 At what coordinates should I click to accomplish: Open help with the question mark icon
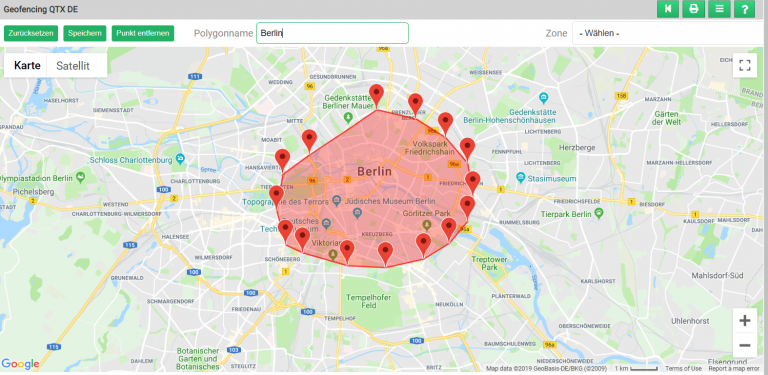pos(744,9)
